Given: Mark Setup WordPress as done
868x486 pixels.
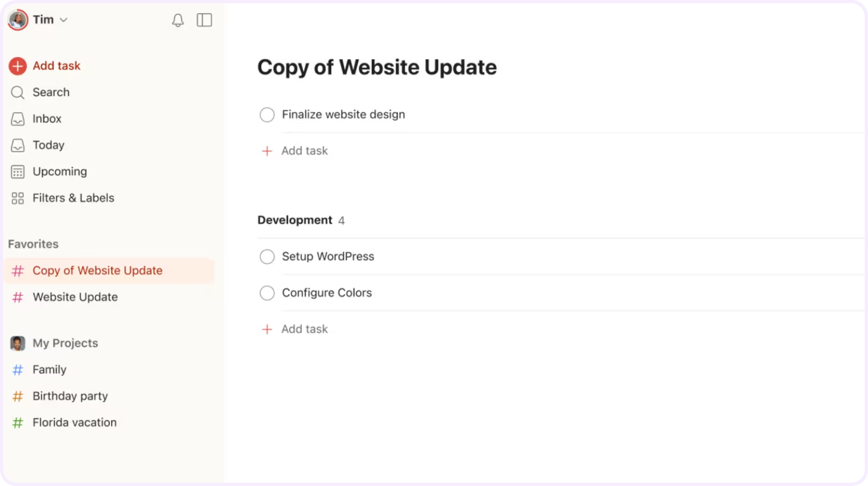Looking at the screenshot, I should [x=267, y=256].
